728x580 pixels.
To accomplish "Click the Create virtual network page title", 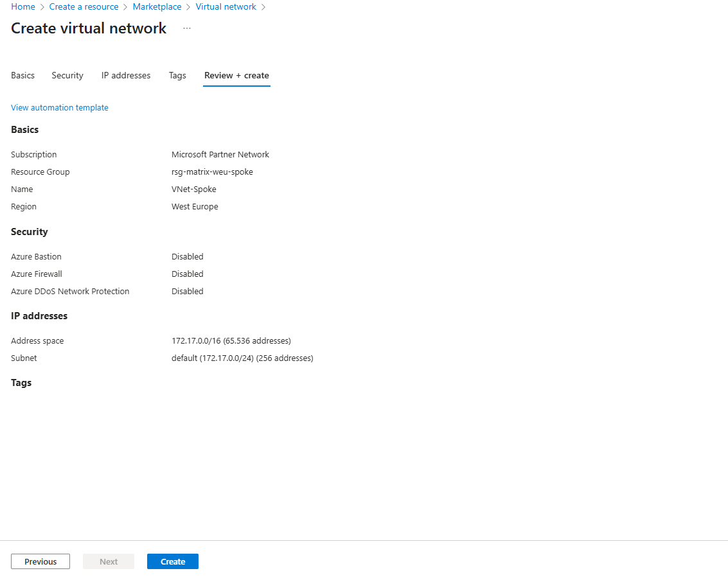I will pos(89,28).
